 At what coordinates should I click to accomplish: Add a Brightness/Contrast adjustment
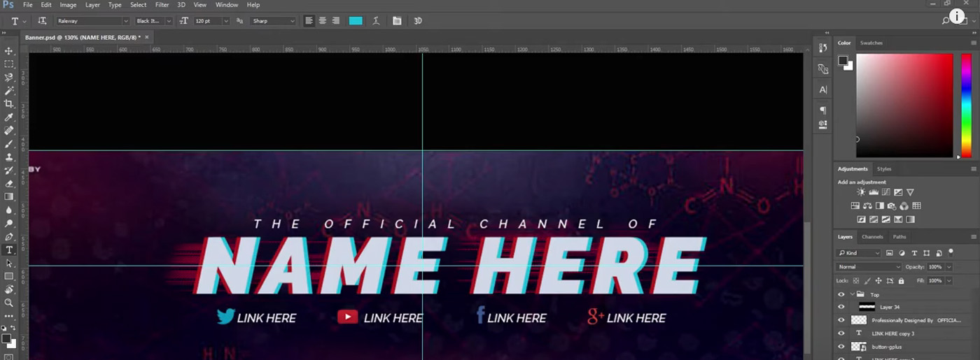click(x=861, y=192)
